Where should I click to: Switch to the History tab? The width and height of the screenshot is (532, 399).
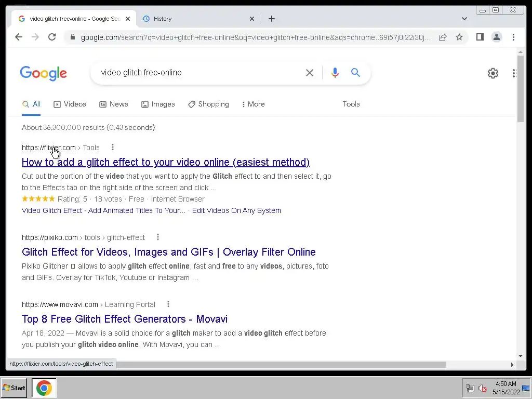[x=198, y=19]
